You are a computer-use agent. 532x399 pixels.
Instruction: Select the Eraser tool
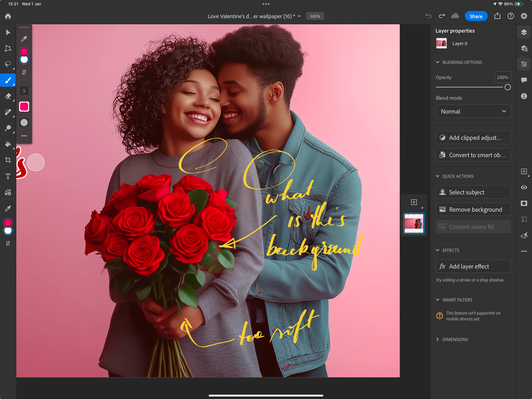[x=8, y=96]
